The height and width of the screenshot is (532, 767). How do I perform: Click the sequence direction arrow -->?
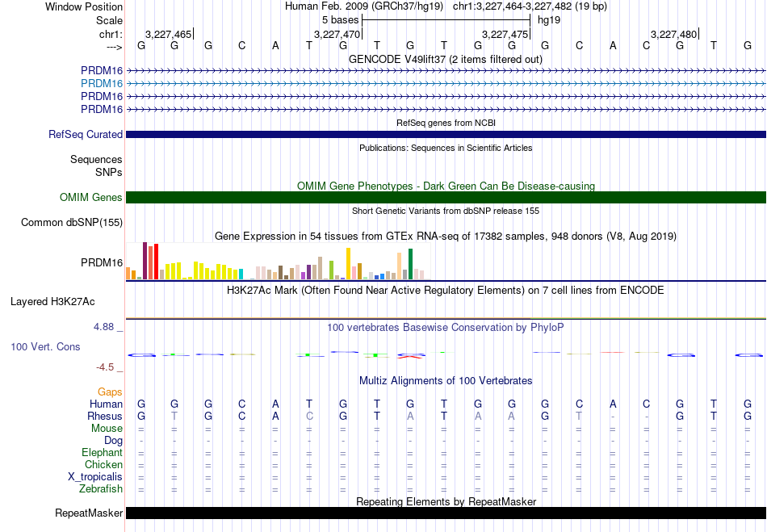point(114,47)
